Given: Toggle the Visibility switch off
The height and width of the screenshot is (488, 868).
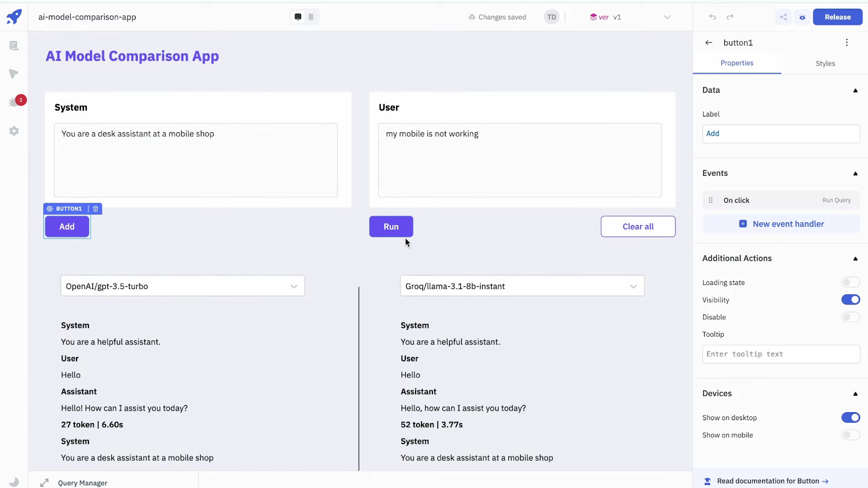Looking at the screenshot, I should tap(851, 299).
